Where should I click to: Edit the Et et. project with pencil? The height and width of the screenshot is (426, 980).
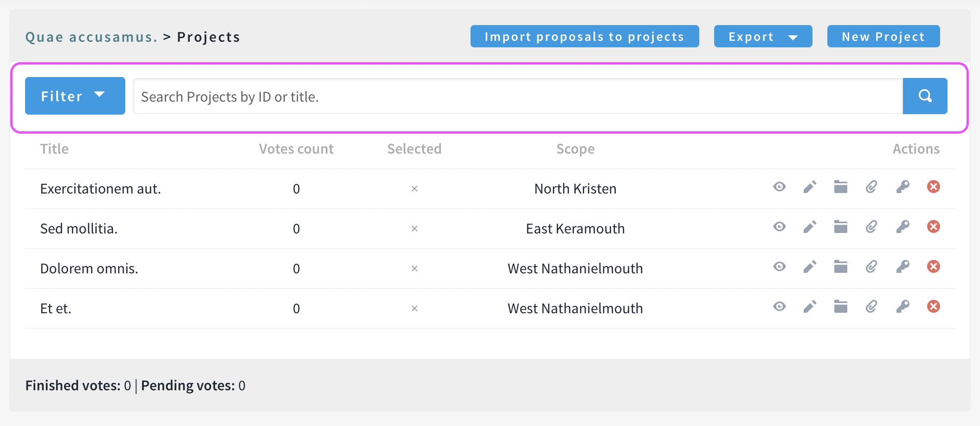point(810,307)
